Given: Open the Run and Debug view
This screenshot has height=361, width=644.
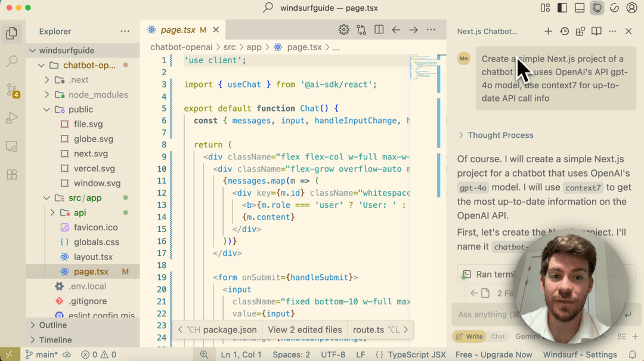Looking at the screenshot, I should point(13,118).
